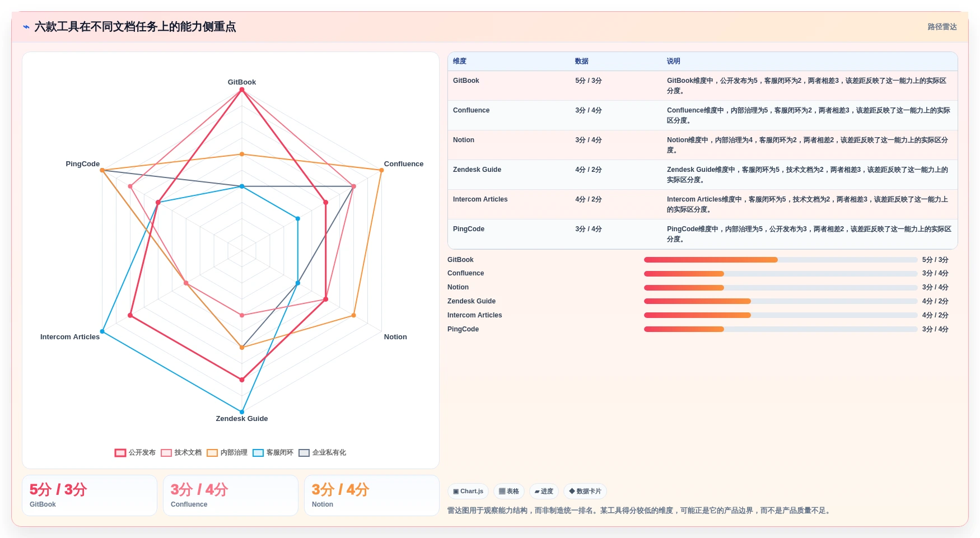Toggle the 内部治理 legend series
The width and height of the screenshot is (980, 538).
tap(227, 452)
